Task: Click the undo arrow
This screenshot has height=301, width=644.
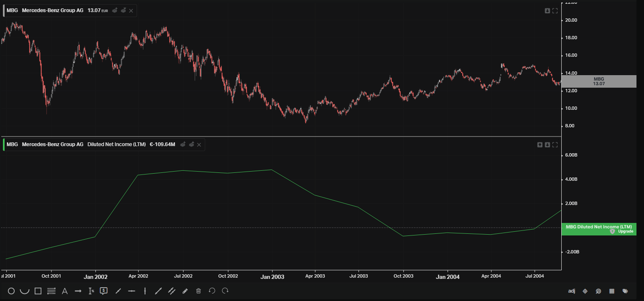Action: [x=212, y=291]
